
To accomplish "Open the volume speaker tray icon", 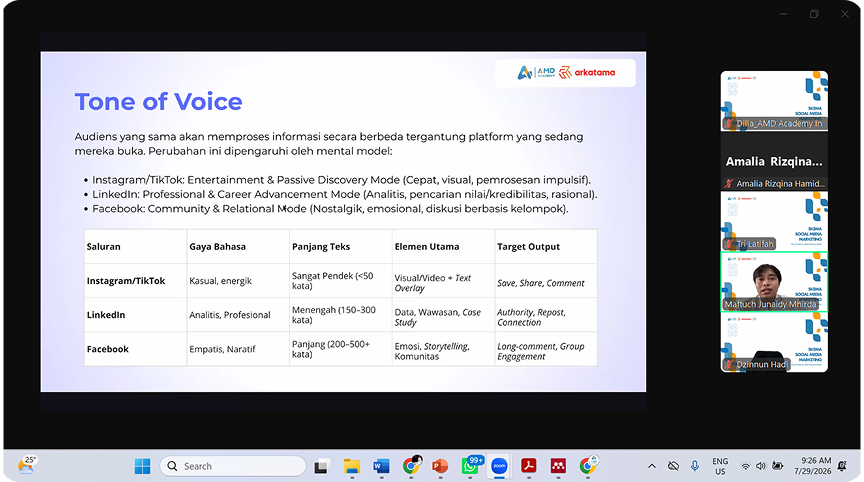I will click(761, 467).
